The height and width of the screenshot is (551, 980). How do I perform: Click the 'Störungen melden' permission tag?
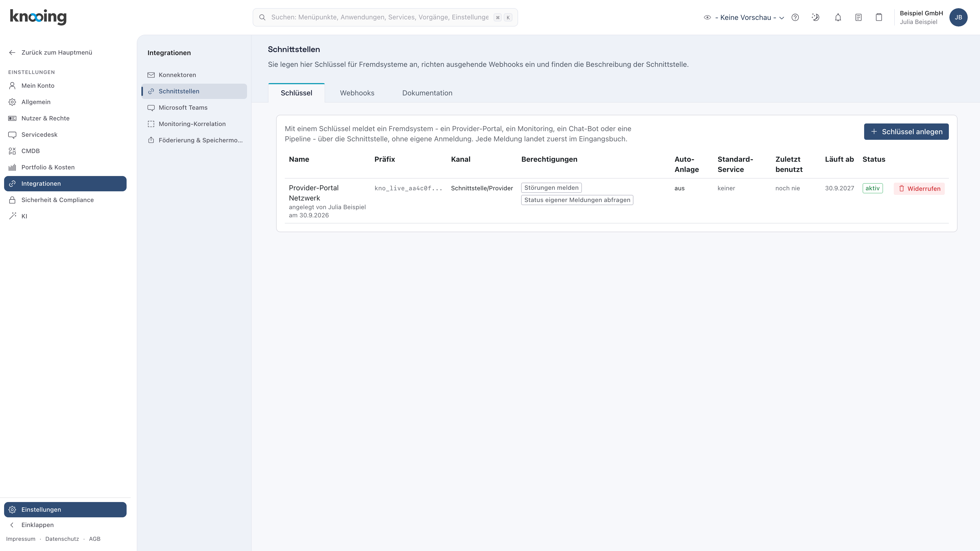pos(551,188)
